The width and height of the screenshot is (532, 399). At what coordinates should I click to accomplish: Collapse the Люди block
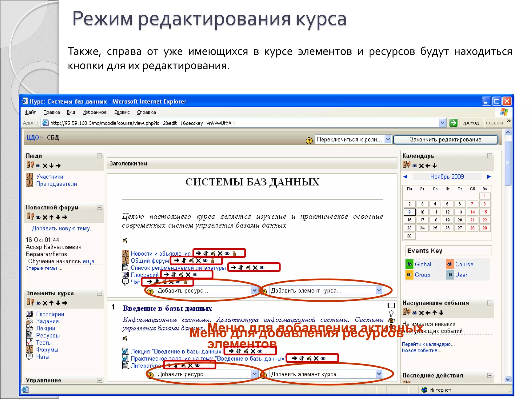(x=99, y=156)
